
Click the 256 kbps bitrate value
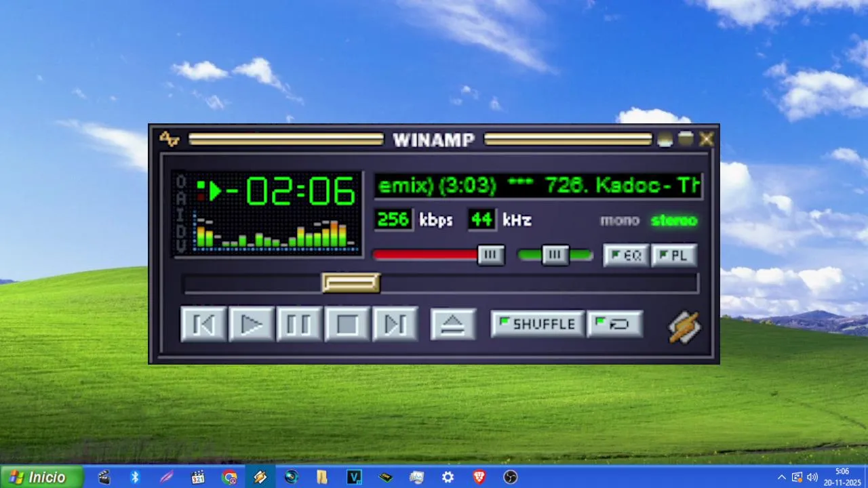(x=393, y=220)
